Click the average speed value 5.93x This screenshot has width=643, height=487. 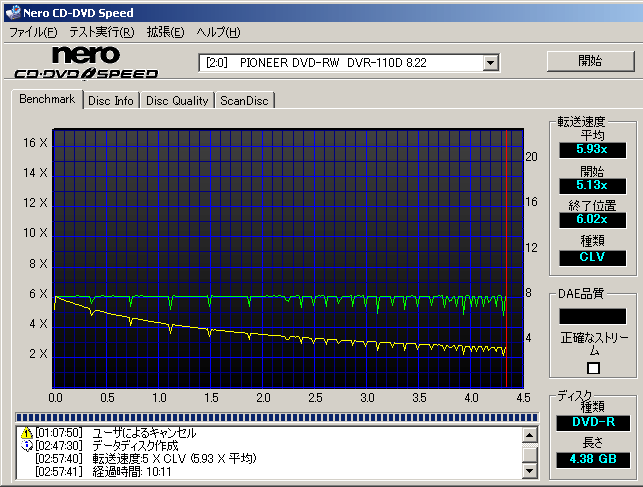point(592,150)
